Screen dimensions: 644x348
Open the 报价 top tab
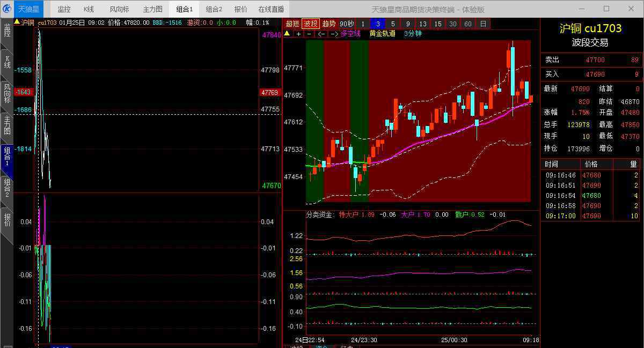coord(241,9)
